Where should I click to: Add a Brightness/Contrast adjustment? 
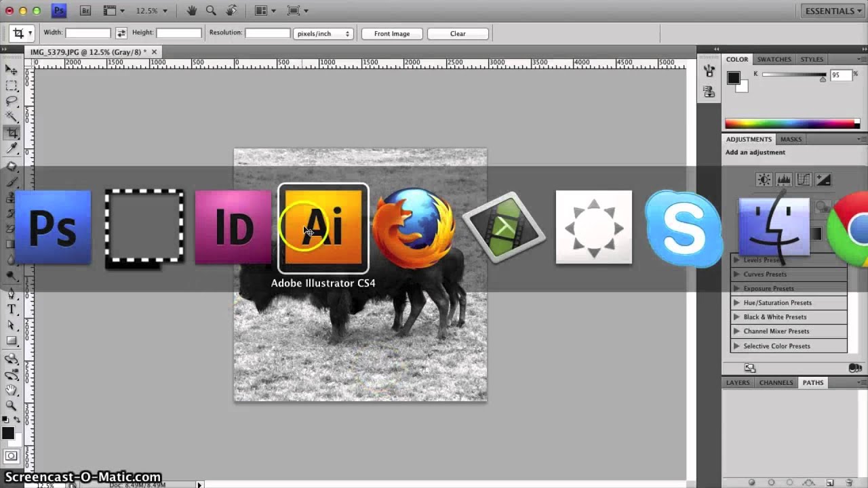click(x=764, y=180)
